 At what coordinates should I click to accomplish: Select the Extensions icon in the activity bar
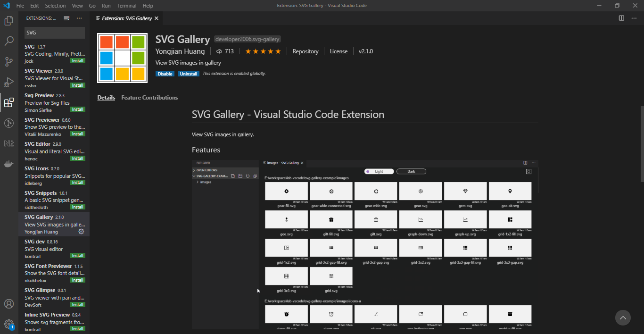click(x=9, y=102)
